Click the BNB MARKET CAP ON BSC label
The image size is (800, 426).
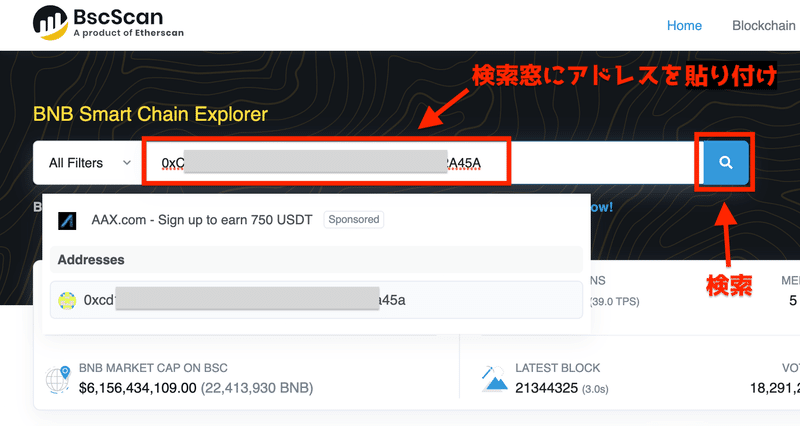[153, 368]
